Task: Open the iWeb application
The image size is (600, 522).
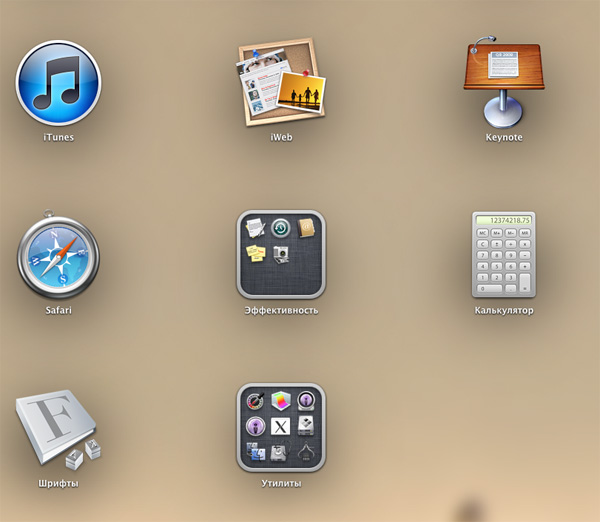Action: [281, 82]
